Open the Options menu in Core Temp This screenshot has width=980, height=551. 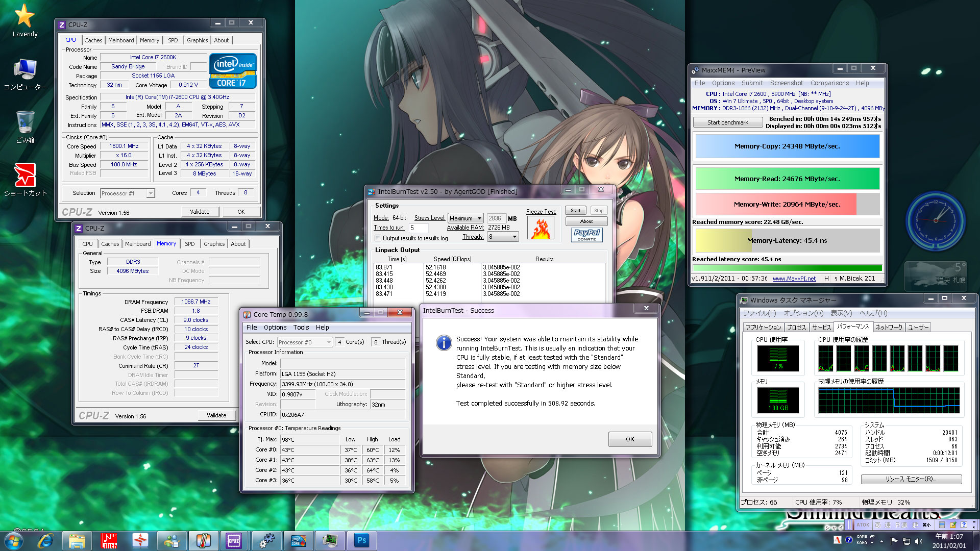point(275,328)
